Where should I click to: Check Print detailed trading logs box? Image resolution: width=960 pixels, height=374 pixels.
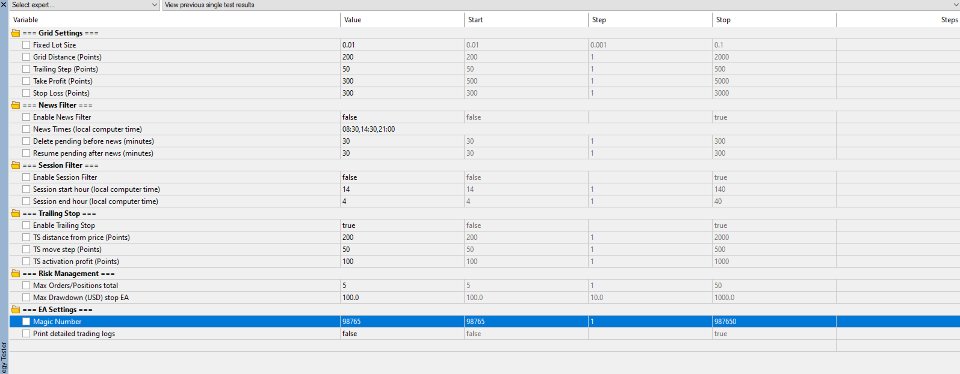point(26,334)
